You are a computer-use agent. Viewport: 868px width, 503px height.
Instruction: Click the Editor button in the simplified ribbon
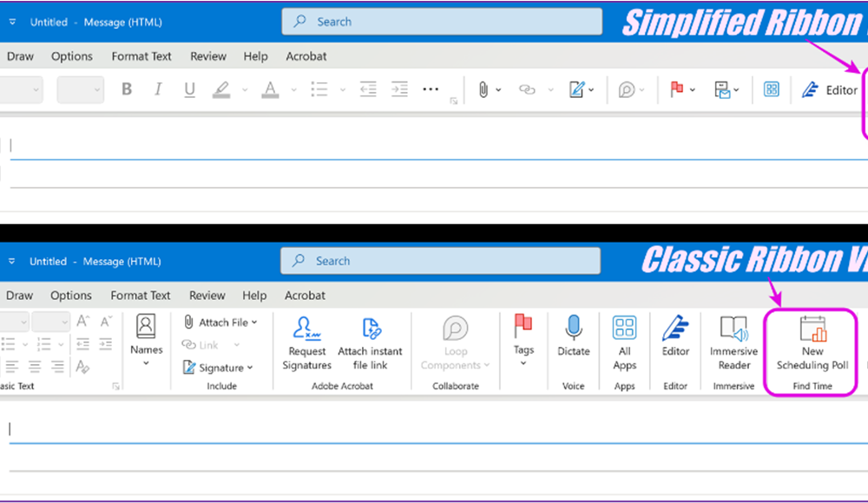(830, 90)
